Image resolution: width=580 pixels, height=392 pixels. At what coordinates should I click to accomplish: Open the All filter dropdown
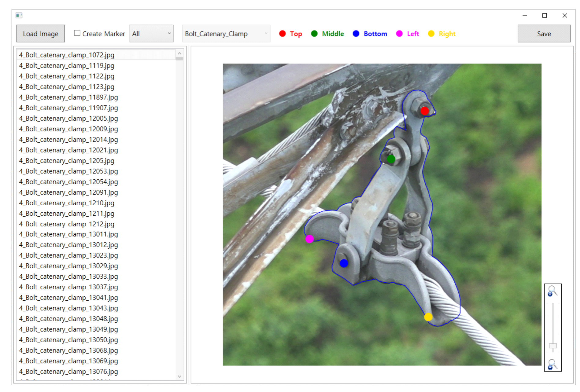[151, 34]
